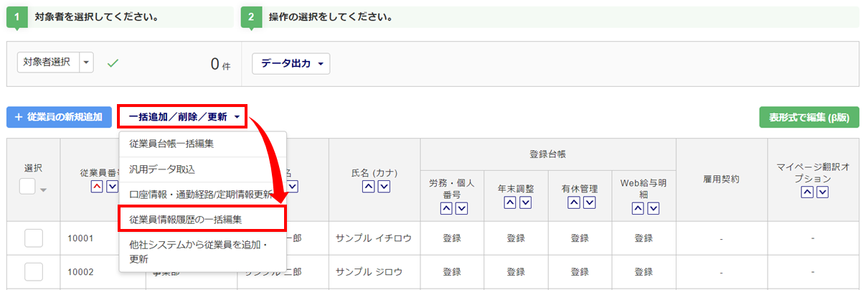Click 登録 under 年末調整 for サンプル イチロウ
The image size is (868, 290).
[516, 238]
